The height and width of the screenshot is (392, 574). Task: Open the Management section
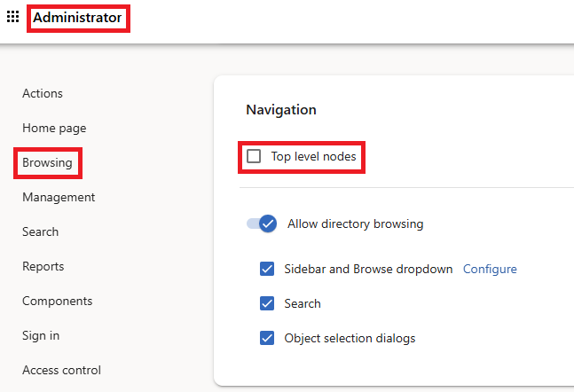click(x=59, y=197)
